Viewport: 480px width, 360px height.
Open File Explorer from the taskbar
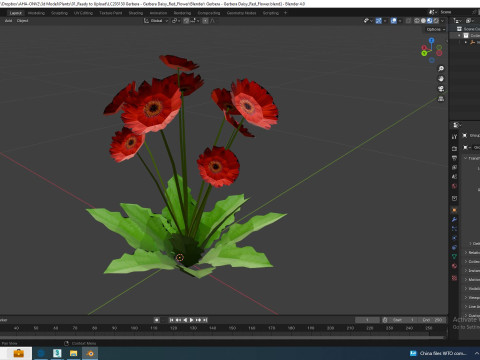(74, 353)
